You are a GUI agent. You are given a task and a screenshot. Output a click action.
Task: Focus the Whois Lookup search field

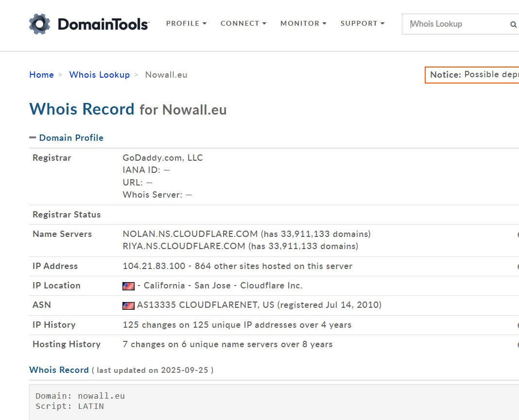tap(457, 24)
